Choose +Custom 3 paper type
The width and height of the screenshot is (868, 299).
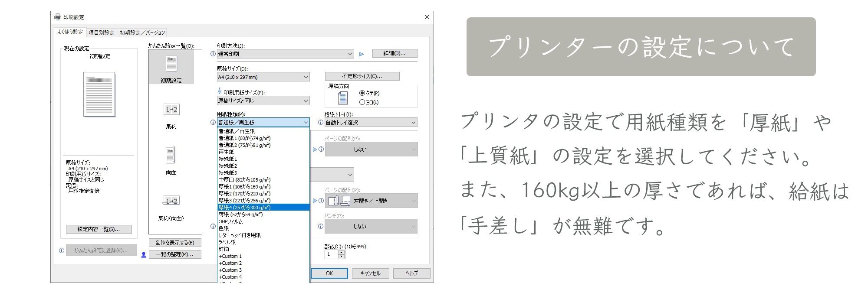click(x=263, y=270)
